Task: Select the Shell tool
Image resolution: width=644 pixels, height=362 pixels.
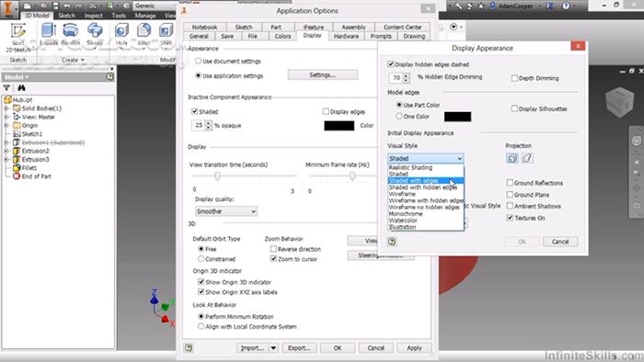Action: tap(166, 34)
